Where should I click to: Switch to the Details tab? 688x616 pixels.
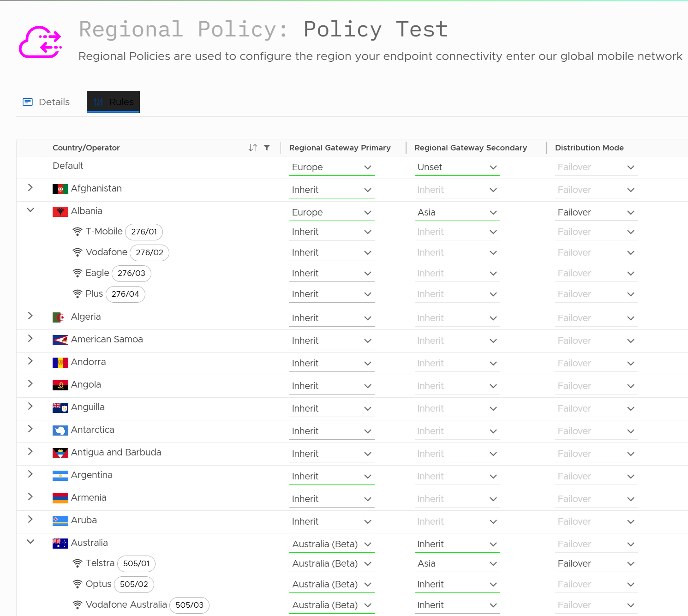[46, 102]
